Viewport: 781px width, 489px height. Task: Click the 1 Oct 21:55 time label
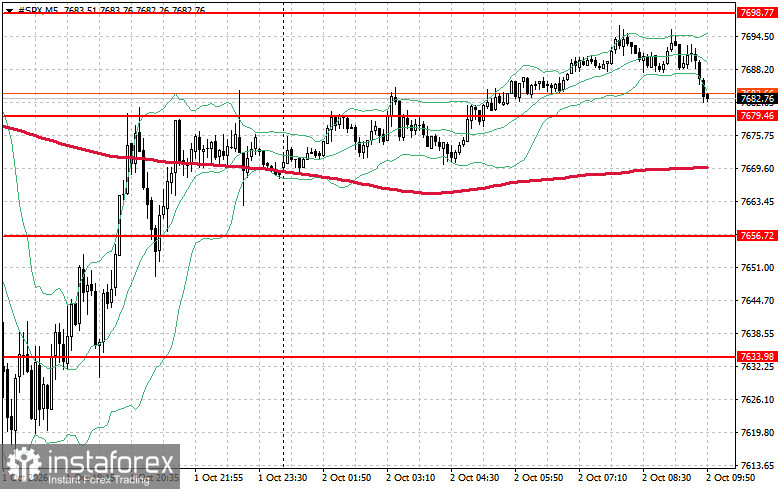(x=218, y=478)
